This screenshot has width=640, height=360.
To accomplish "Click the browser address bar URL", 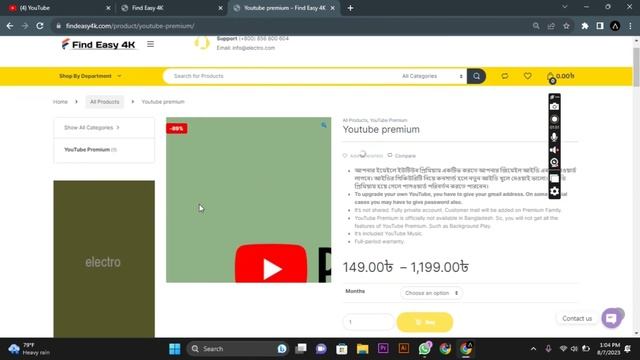I will pyautogui.click(x=130, y=26).
